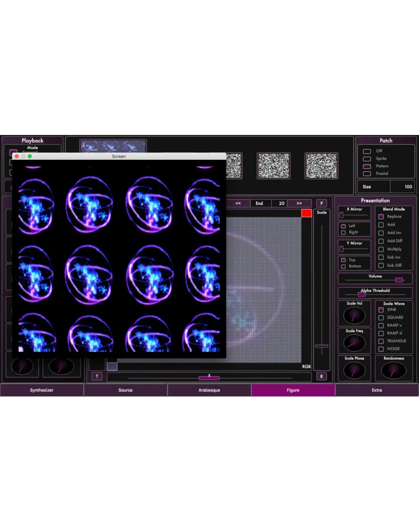This screenshot has width=419, height=532.
Task: Switch to the Arabesque tab
Action: coord(209,390)
